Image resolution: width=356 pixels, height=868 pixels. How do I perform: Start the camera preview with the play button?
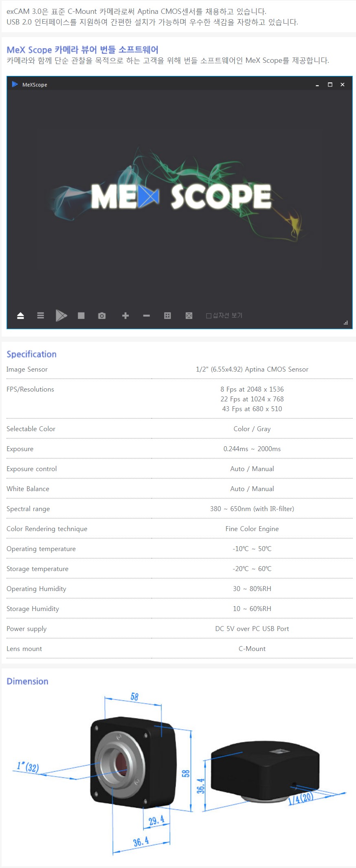[x=61, y=315]
